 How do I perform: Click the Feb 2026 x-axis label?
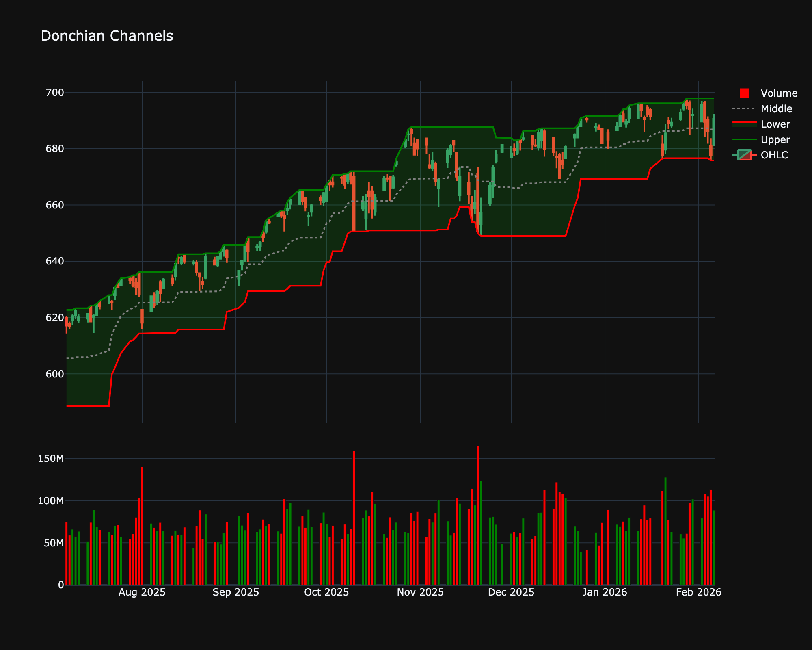(x=698, y=592)
